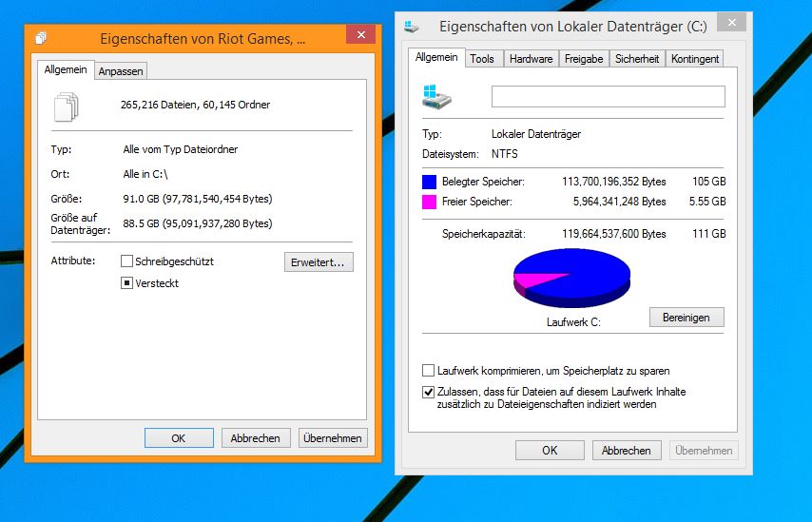Click the value '113,700,196,352 Bytes'

[613, 182]
